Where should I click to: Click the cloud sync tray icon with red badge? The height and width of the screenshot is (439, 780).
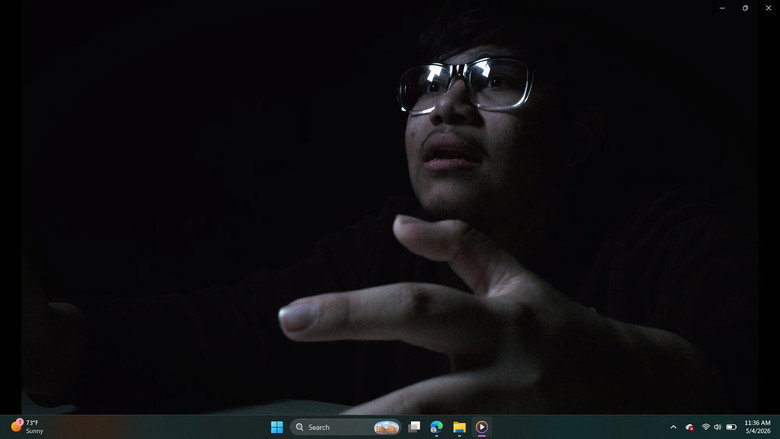click(689, 427)
